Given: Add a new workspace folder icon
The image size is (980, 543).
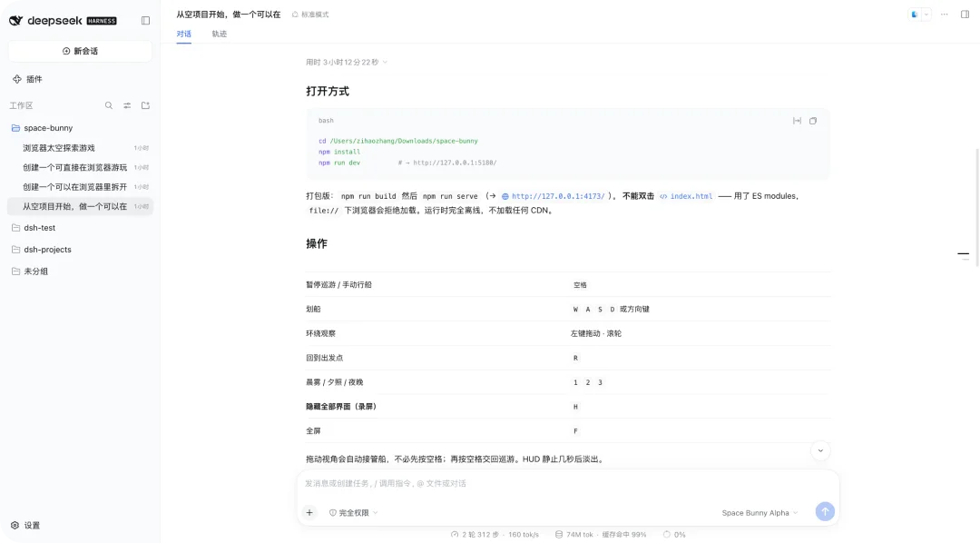Looking at the screenshot, I should [145, 105].
